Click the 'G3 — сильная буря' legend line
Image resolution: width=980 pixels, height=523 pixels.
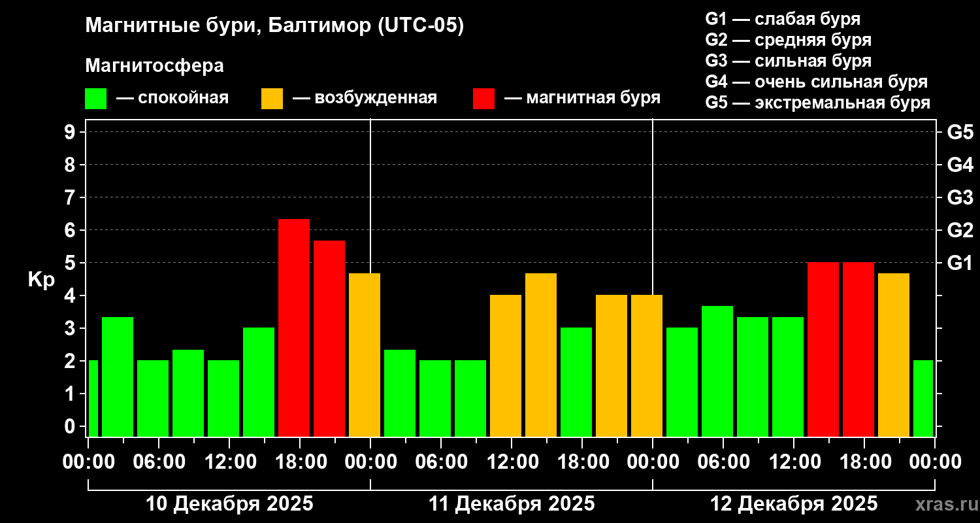[x=788, y=61]
